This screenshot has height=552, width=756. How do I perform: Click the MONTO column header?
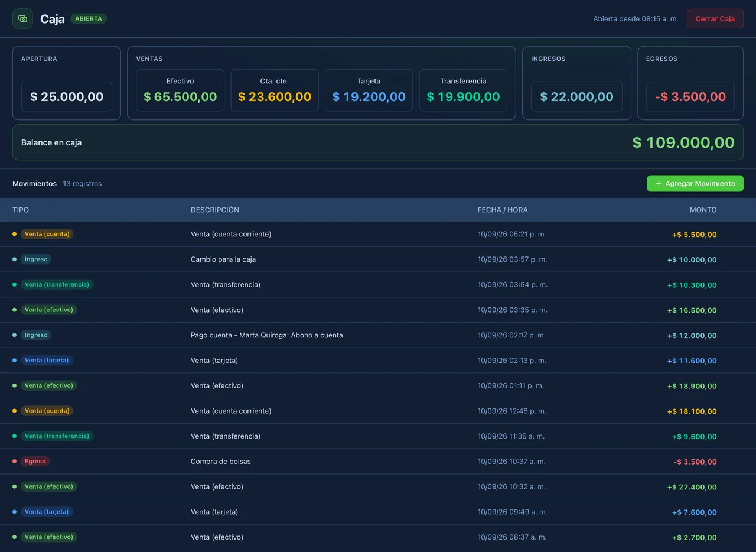pyautogui.click(x=703, y=210)
